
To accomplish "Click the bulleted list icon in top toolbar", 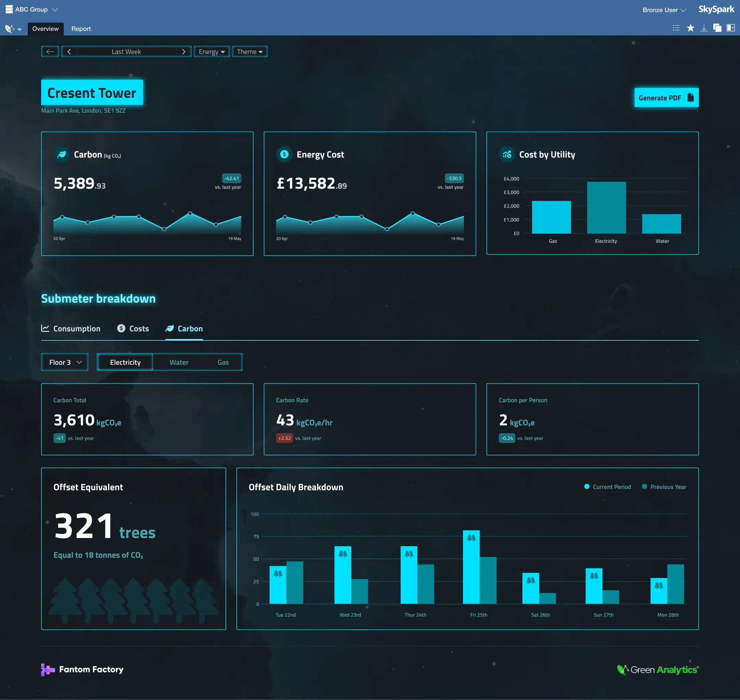I will [676, 28].
